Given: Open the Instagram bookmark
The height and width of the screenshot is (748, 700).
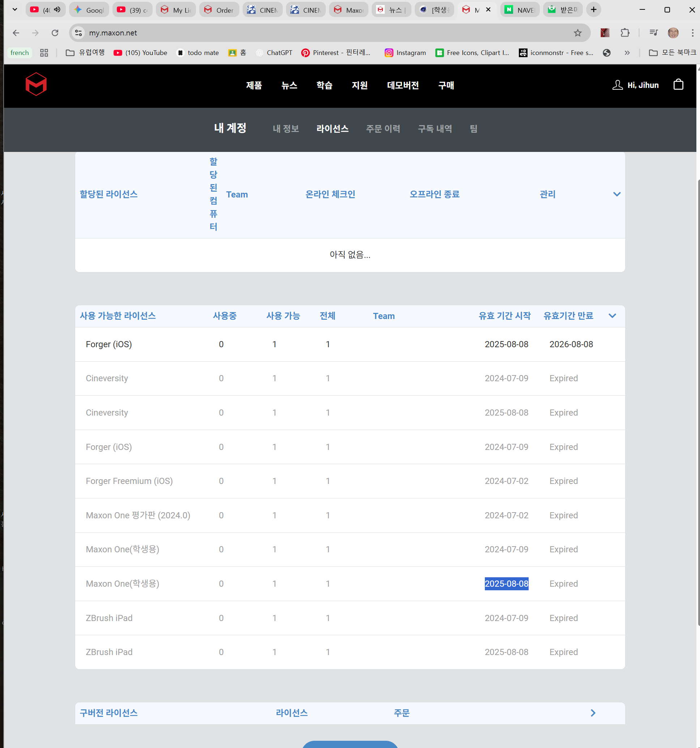Looking at the screenshot, I should (x=405, y=53).
